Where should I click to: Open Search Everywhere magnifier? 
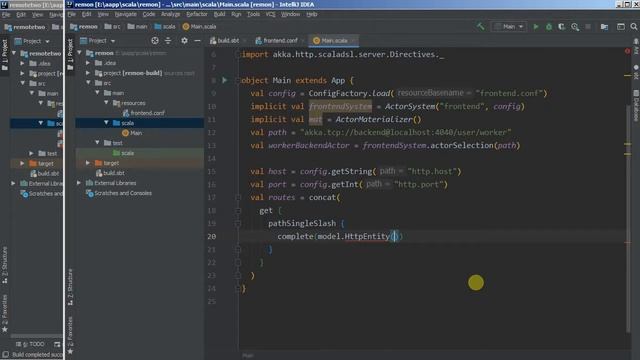633,27
